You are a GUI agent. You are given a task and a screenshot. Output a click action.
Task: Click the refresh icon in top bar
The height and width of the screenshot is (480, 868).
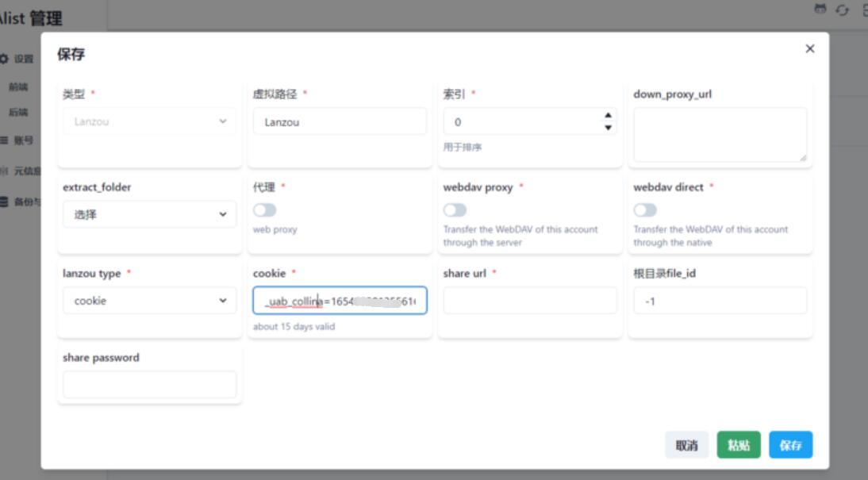point(843,10)
